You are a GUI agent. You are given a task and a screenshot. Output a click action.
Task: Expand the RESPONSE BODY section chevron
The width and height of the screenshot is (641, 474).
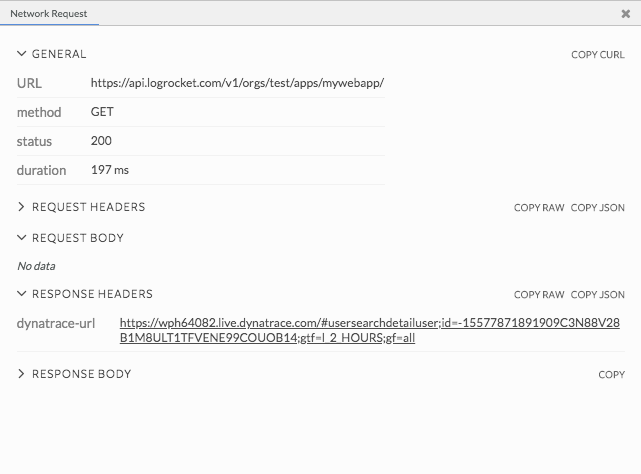pos(22,374)
